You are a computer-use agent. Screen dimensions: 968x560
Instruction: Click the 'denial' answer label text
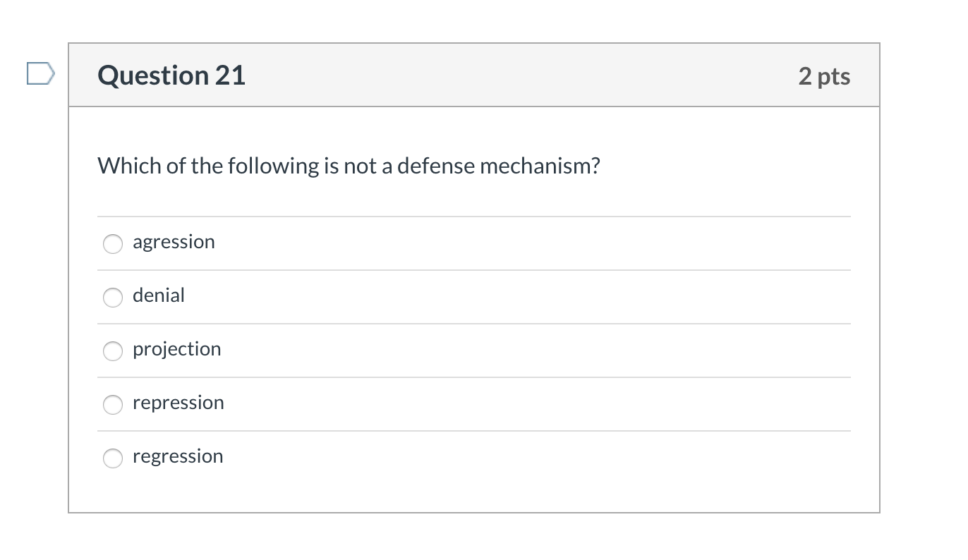coord(159,296)
